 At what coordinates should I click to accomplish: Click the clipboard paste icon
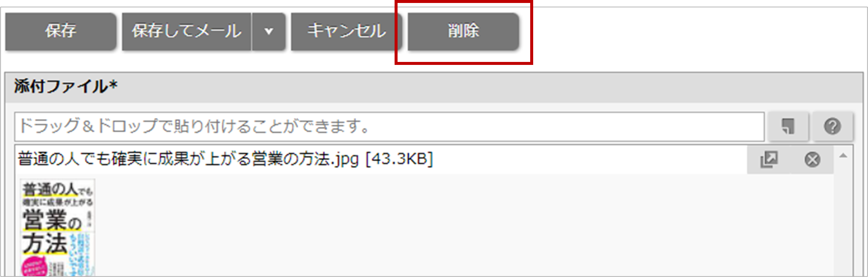click(x=788, y=126)
